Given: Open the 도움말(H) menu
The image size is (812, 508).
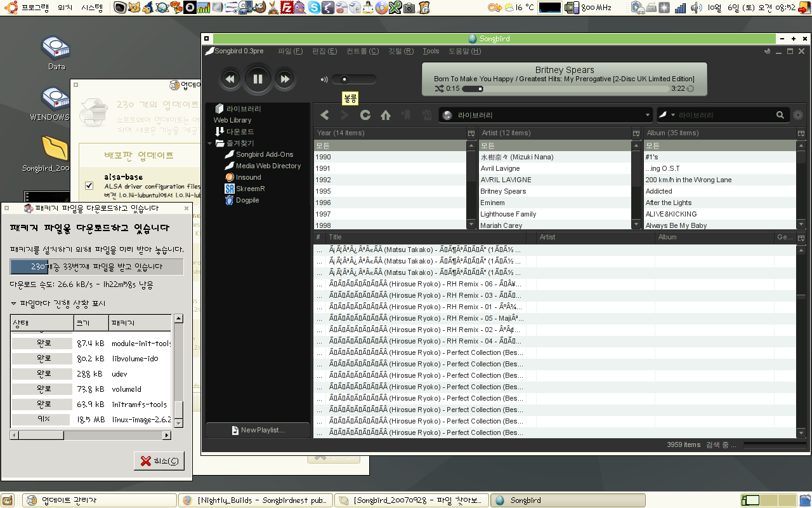Looking at the screenshot, I should (x=464, y=51).
